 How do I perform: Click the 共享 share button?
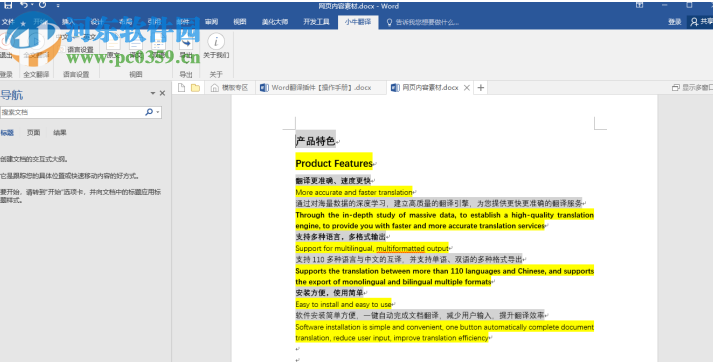coord(701,22)
